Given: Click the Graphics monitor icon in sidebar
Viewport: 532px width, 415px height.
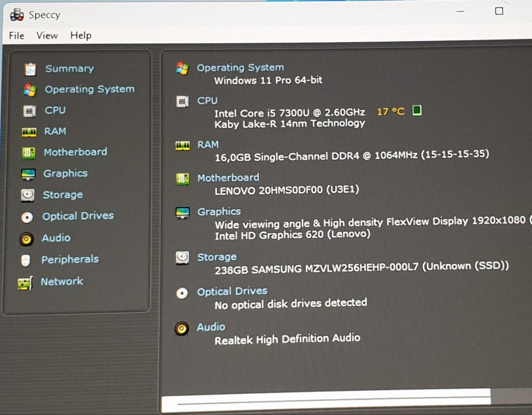Looking at the screenshot, I should [x=28, y=174].
